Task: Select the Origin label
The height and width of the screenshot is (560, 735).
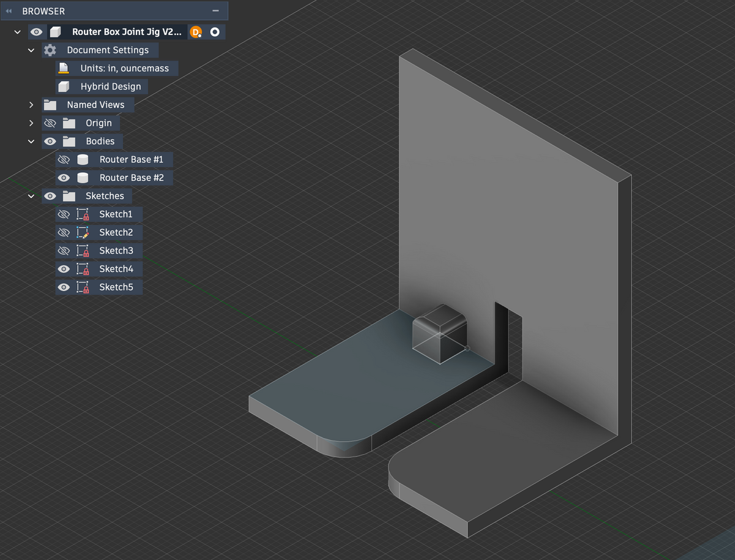Action: [x=99, y=123]
